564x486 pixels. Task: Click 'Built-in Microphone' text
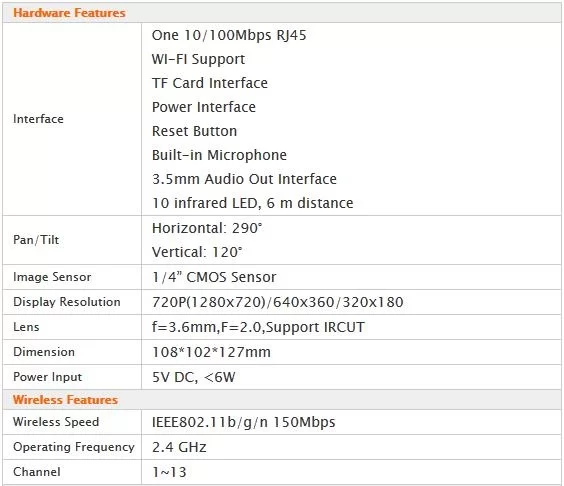(x=219, y=155)
